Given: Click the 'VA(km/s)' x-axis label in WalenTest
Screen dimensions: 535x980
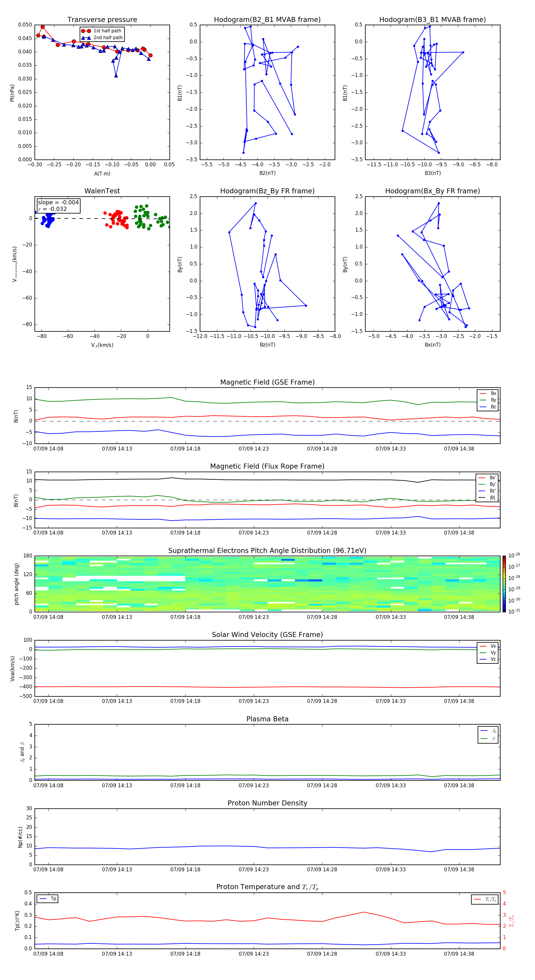Looking at the screenshot, I should (102, 345).
